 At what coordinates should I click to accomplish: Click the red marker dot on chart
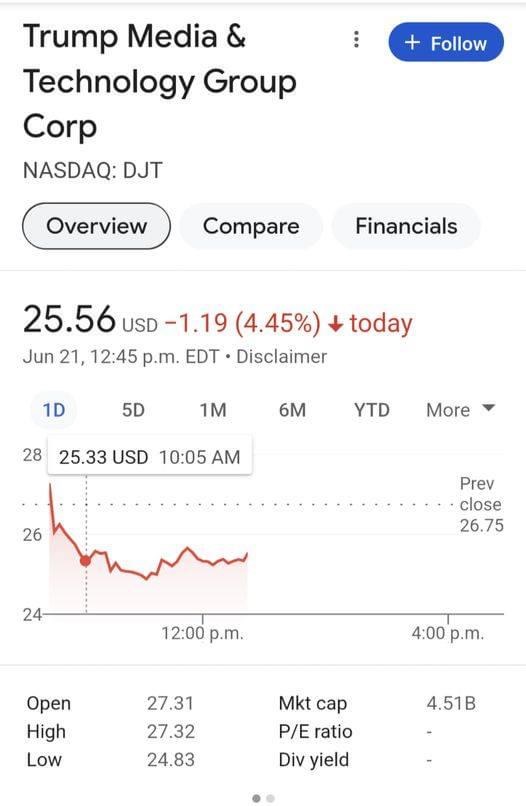point(86,561)
